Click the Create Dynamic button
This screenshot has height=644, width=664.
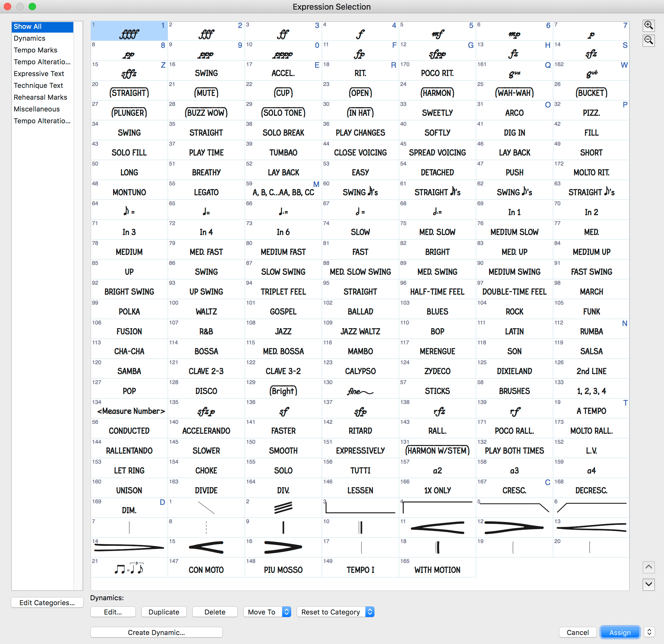click(157, 632)
